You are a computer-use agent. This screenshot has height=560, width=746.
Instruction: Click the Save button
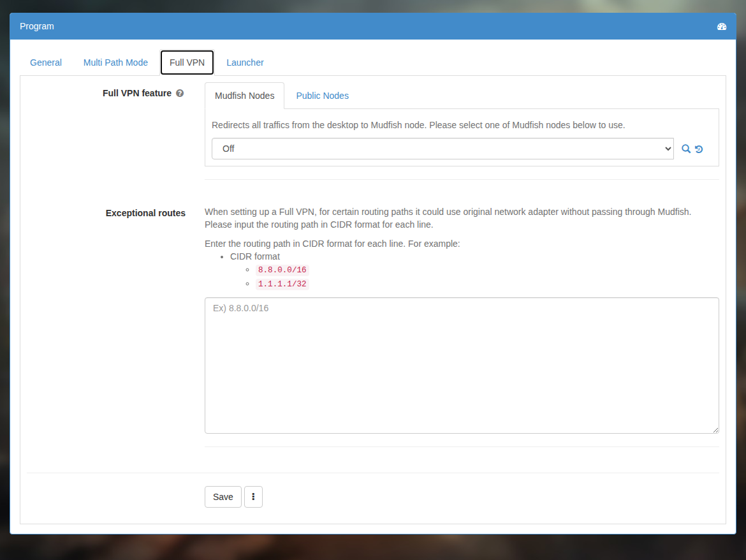click(x=223, y=497)
